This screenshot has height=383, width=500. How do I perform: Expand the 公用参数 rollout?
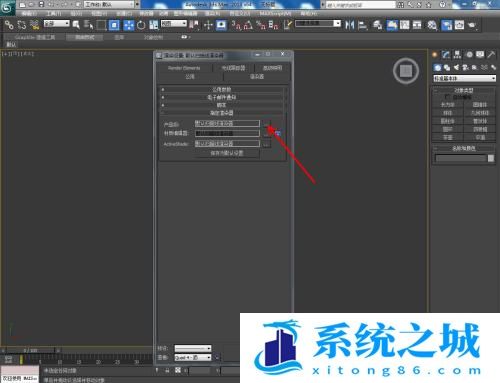click(222, 89)
